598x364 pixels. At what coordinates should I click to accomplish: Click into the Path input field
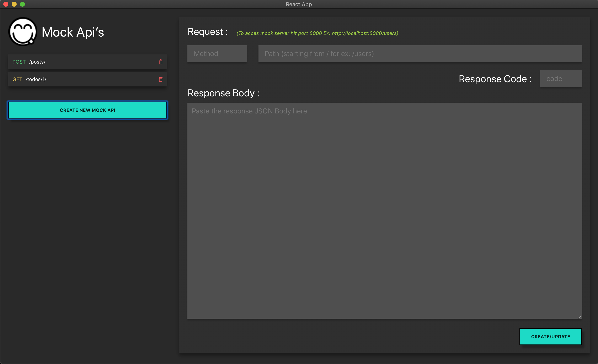pyautogui.click(x=420, y=54)
